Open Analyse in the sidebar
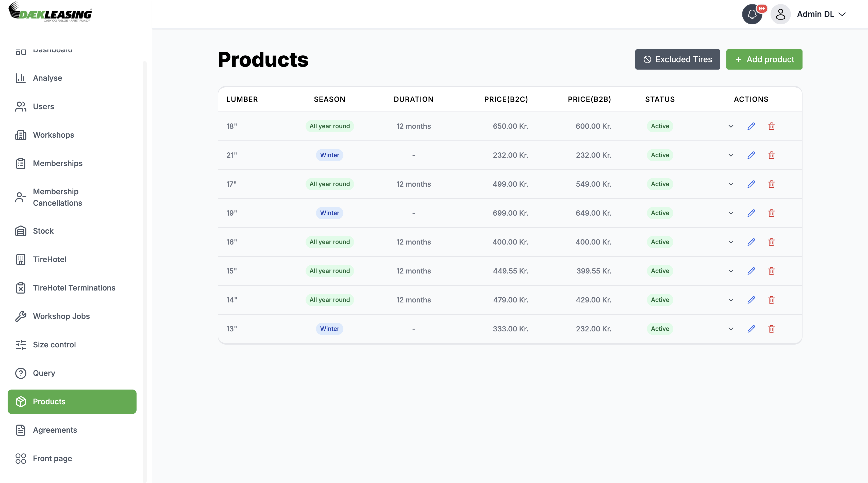868x483 pixels. pos(72,78)
